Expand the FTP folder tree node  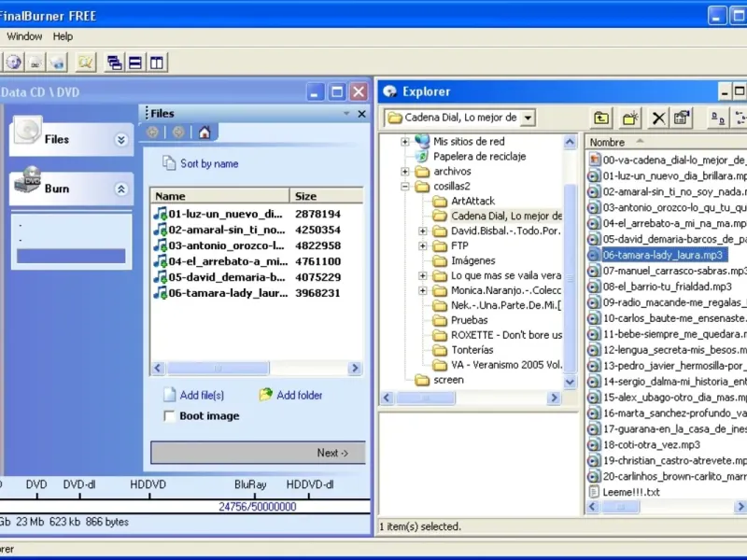click(x=423, y=245)
